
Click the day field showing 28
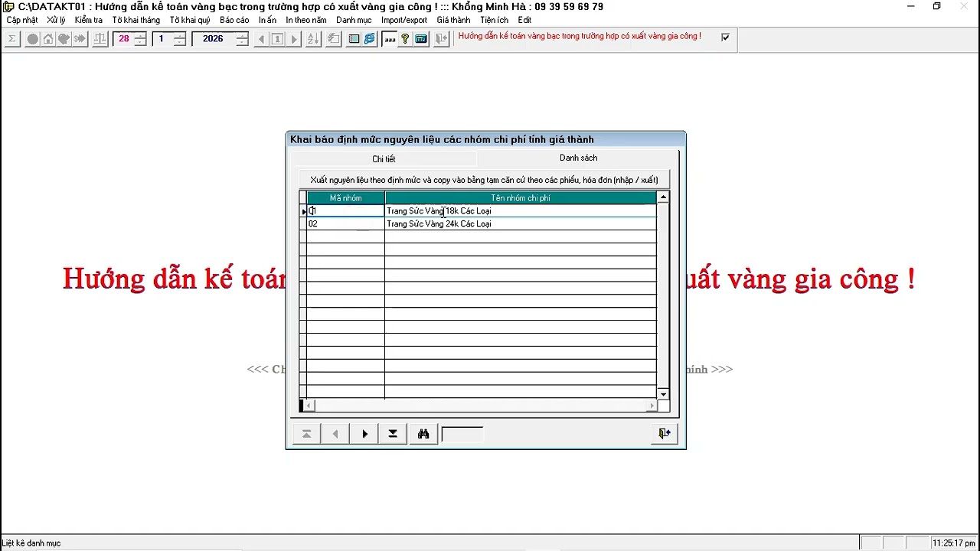click(x=123, y=38)
